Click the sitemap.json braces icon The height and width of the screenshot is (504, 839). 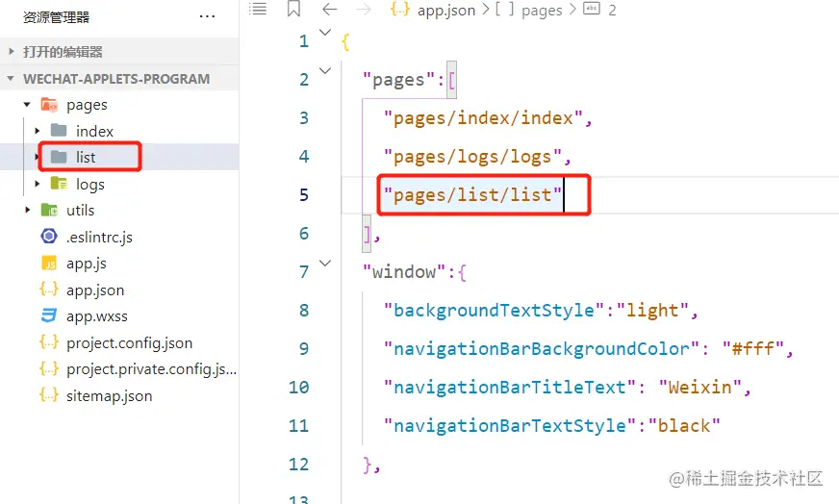pos(49,395)
